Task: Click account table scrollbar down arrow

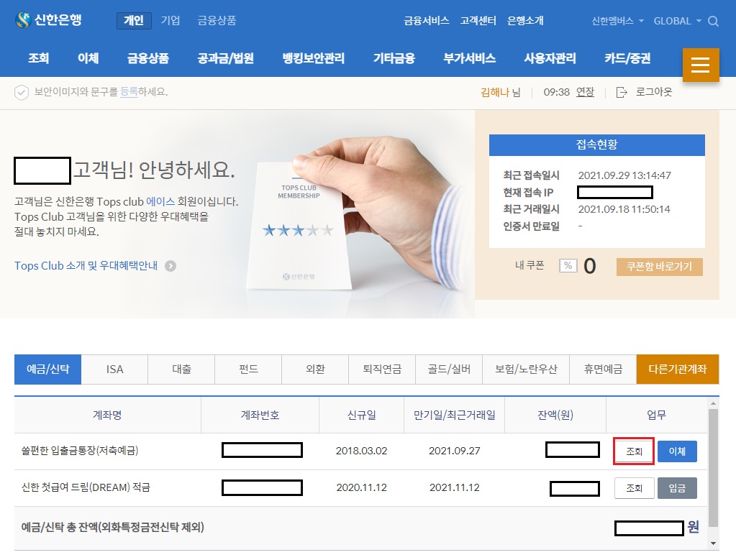Action: [714, 543]
